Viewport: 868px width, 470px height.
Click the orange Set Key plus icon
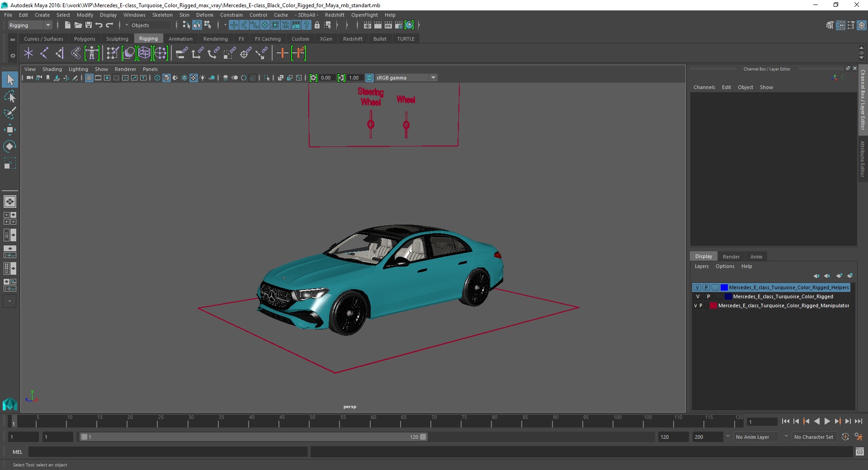point(282,53)
